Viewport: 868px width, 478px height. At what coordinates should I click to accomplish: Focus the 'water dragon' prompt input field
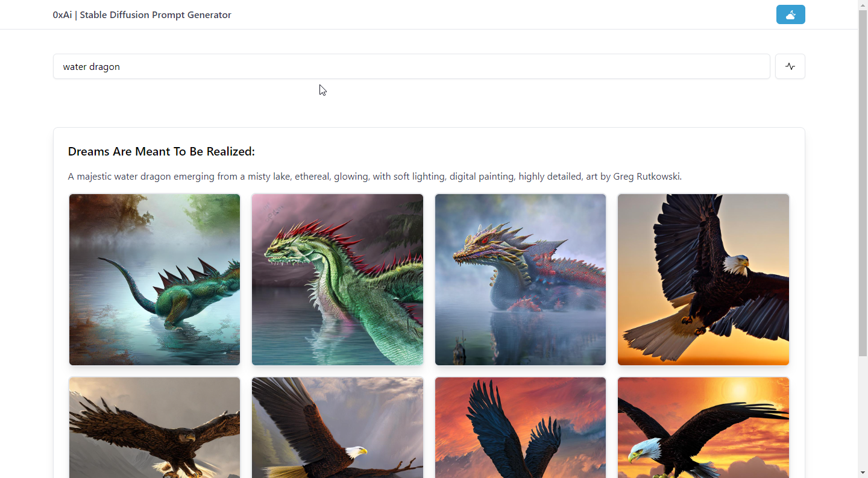412,66
